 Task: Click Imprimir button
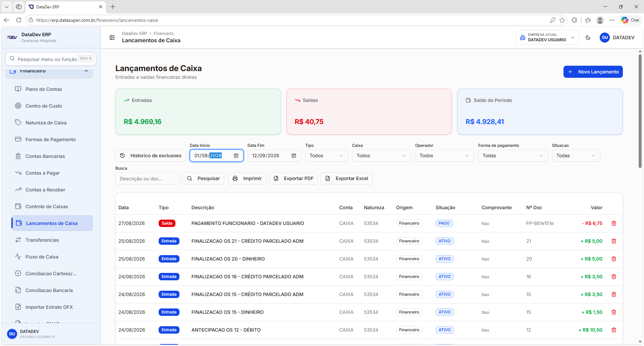[x=247, y=178]
